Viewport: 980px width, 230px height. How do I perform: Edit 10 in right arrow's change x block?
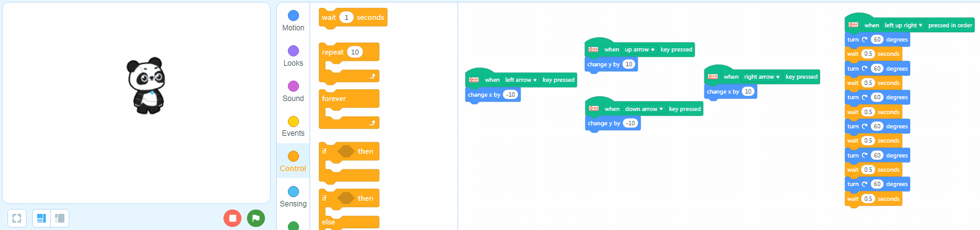[x=748, y=92]
